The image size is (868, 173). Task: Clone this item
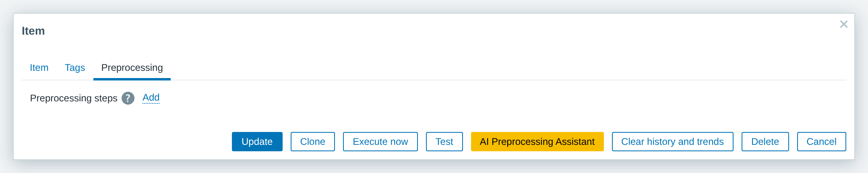pyautogui.click(x=313, y=142)
